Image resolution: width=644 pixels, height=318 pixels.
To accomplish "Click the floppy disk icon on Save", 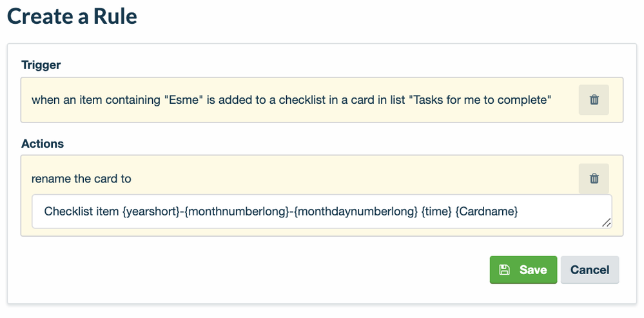I will pos(505,270).
